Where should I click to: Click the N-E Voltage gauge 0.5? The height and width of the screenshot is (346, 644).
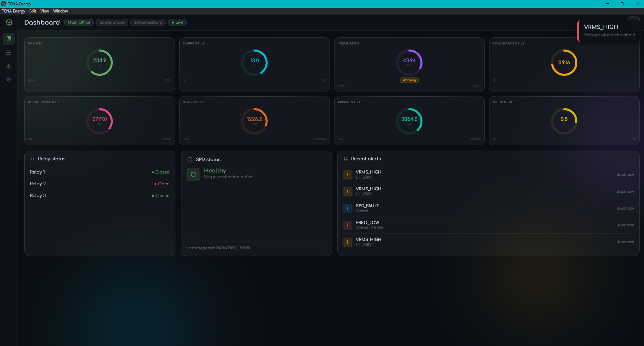564,121
